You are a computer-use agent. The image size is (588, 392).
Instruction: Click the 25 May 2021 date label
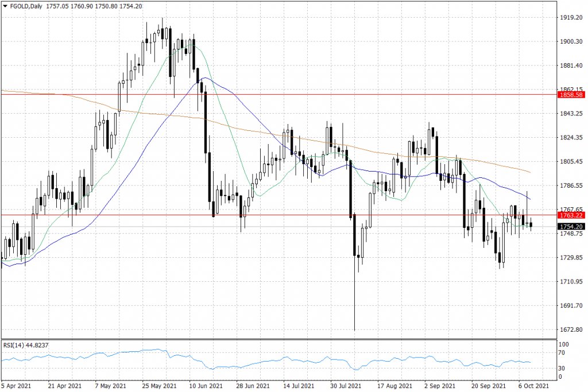pyautogui.click(x=159, y=386)
